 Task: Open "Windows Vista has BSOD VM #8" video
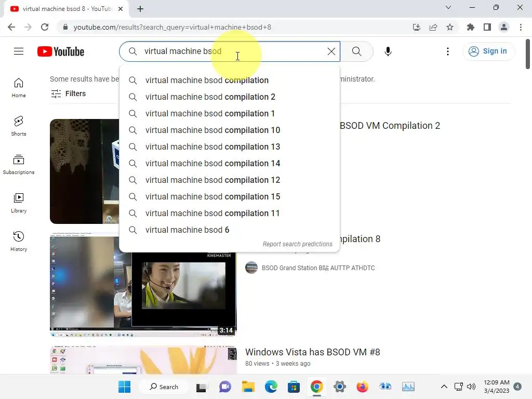pos(312,352)
